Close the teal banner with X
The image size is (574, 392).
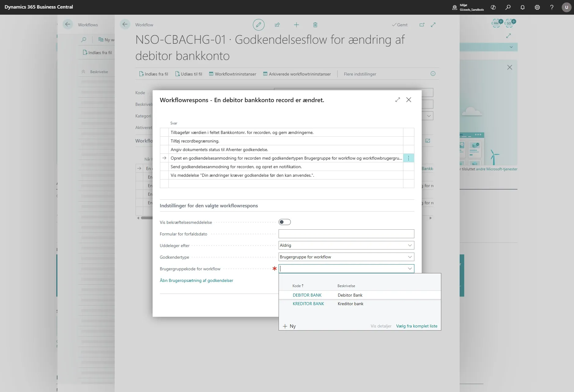509,67
